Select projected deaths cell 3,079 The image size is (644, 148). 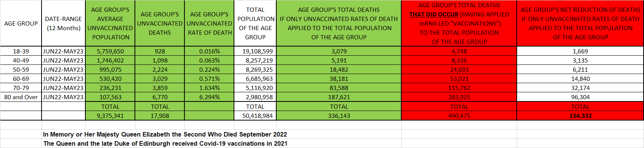click(339, 51)
